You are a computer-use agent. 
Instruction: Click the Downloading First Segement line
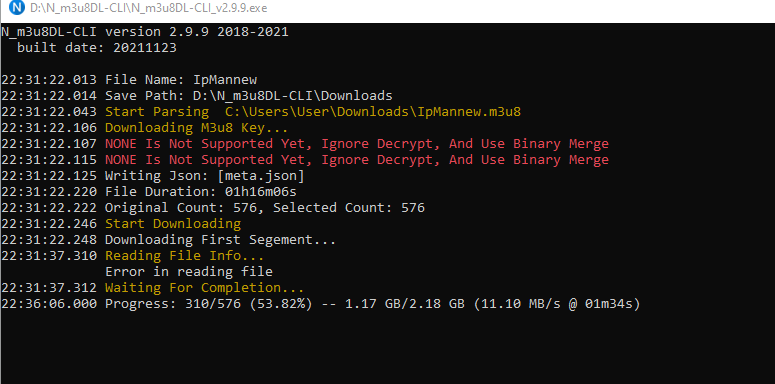click(x=169, y=240)
